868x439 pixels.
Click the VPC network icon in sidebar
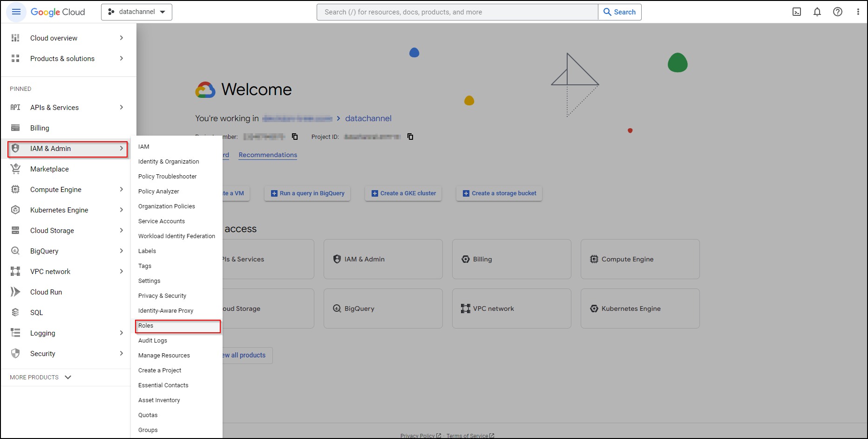(15, 271)
